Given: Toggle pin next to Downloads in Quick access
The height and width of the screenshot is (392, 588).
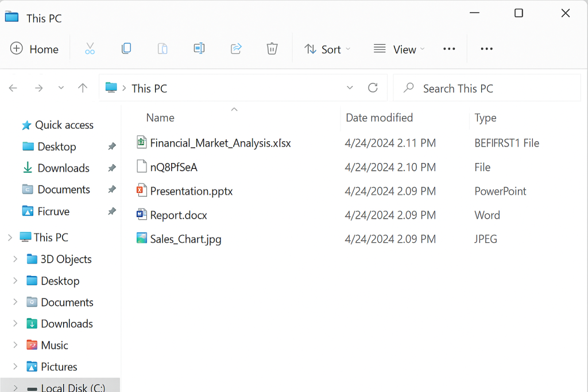Looking at the screenshot, I should click(x=112, y=168).
